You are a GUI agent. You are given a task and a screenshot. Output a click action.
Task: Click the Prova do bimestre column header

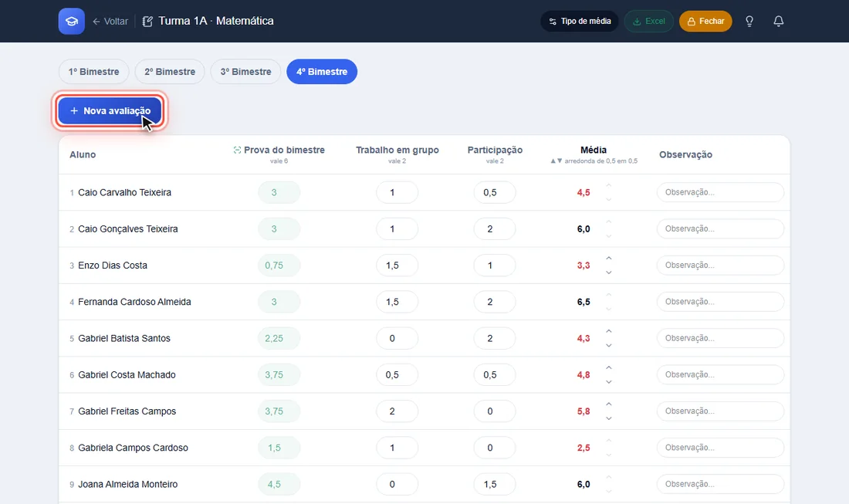click(284, 150)
